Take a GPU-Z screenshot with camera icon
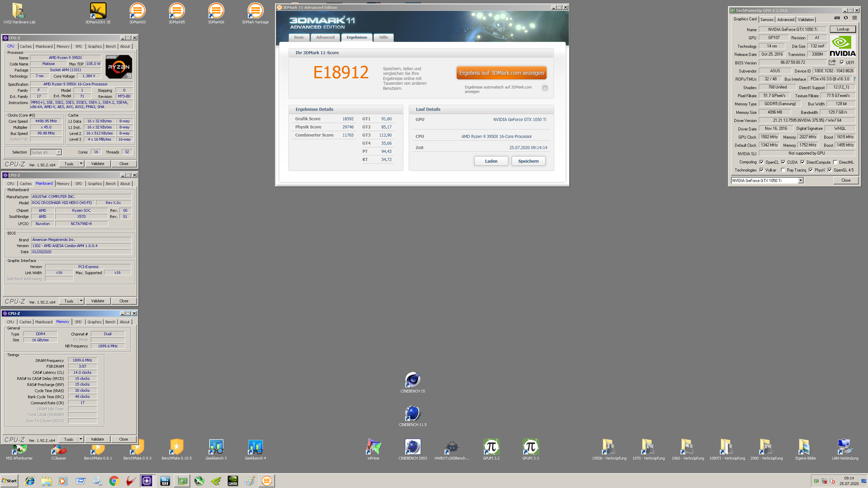This screenshot has height=488, width=868. tap(837, 18)
